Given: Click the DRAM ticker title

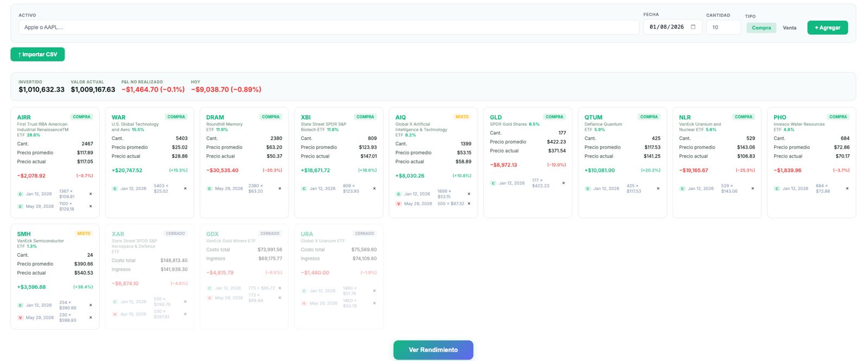Looking at the screenshot, I should click(215, 117).
